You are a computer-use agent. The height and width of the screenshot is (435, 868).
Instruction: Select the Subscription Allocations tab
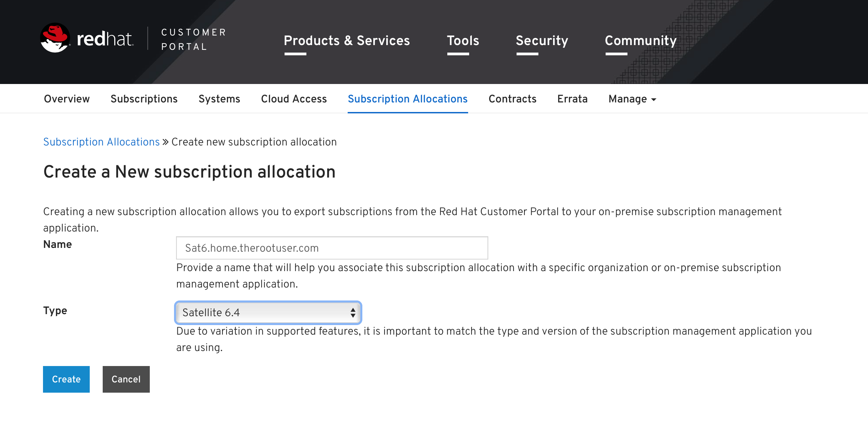pos(408,99)
